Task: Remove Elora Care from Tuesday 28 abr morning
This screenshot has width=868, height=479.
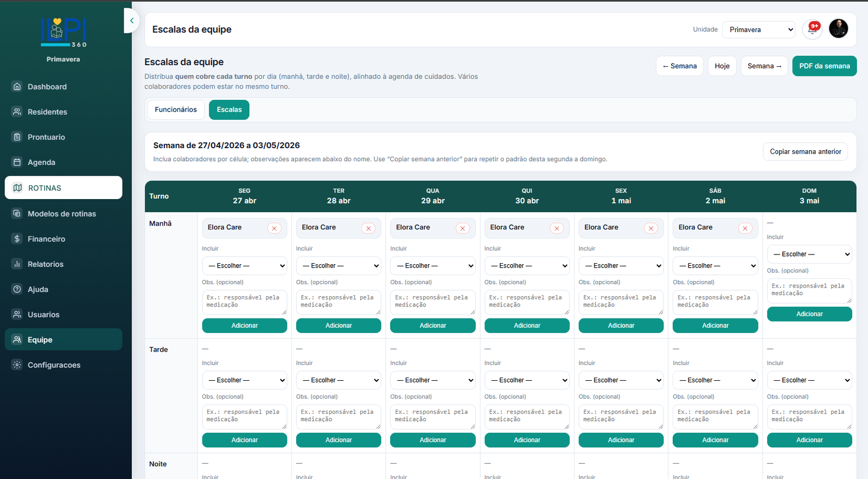Action: click(x=368, y=228)
